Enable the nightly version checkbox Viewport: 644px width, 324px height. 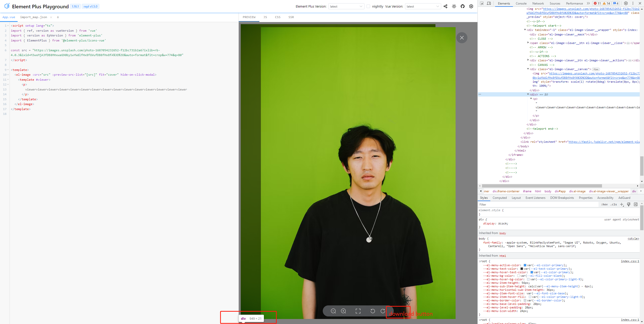click(x=368, y=6)
